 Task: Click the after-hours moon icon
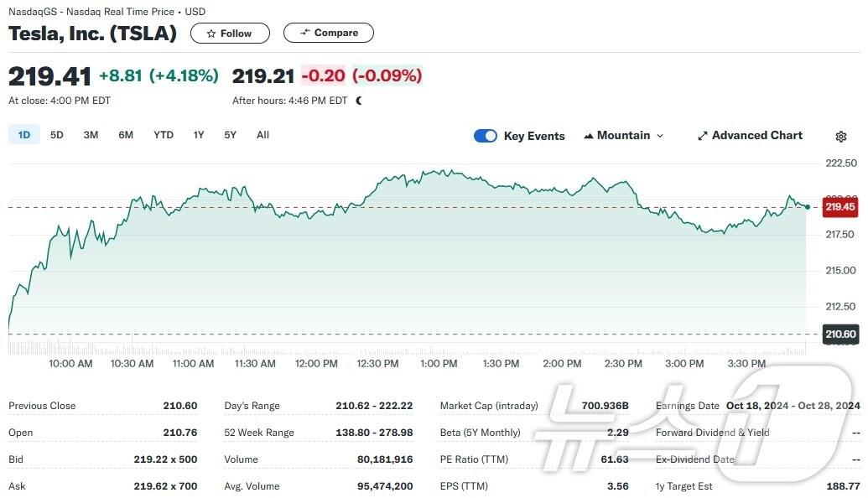[x=359, y=101]
